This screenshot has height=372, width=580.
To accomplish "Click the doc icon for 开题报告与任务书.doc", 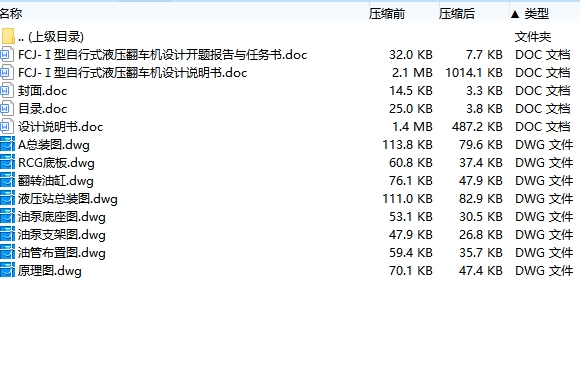I will pos(7,55).
